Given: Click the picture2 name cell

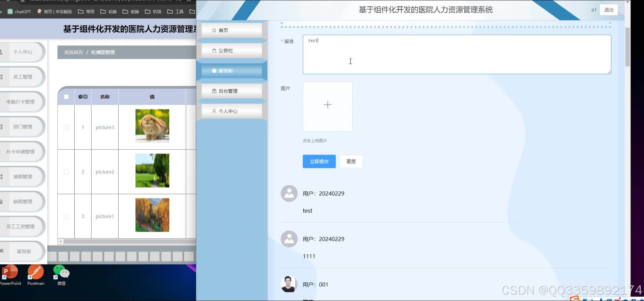Looking at the screenshot, I should [x=105, y=172].
